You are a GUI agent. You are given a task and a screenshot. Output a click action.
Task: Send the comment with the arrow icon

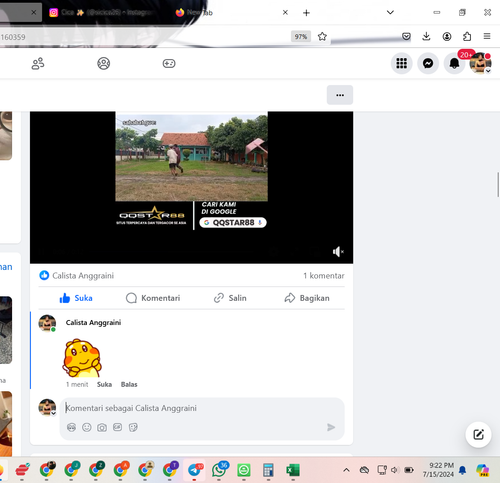click(x=331, y=427)
